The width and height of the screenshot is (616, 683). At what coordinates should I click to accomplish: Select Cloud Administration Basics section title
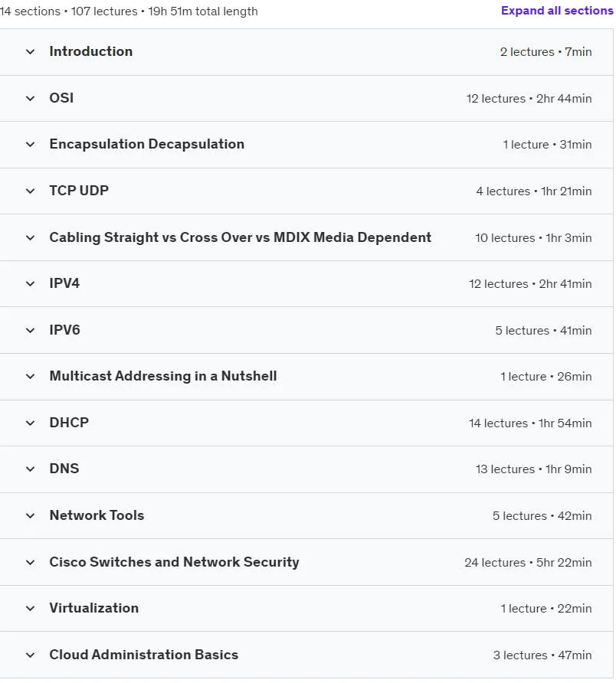click(x=143, y=655)
